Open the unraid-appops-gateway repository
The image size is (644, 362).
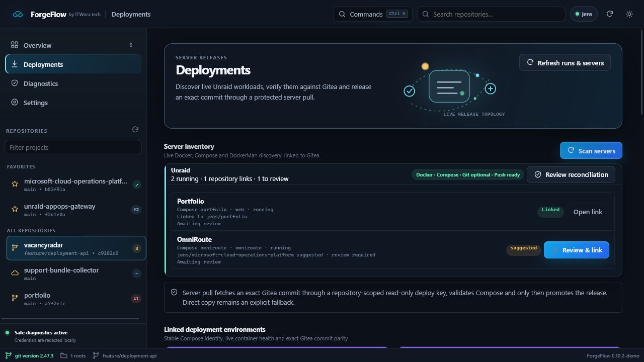coord(76,210)
